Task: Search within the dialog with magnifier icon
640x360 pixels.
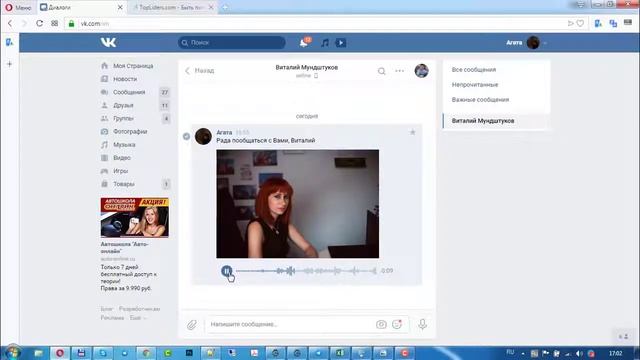Action: (x=382, y=71)
